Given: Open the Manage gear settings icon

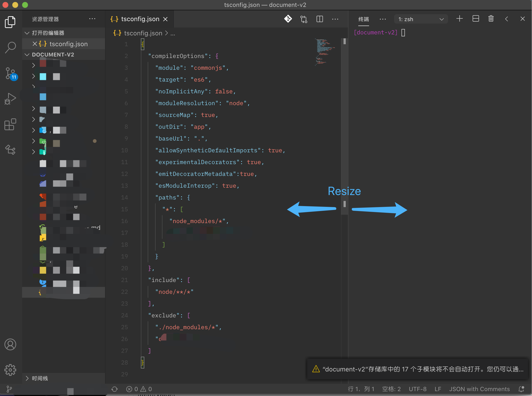Looking at the screenshot, I should (10, 370).
